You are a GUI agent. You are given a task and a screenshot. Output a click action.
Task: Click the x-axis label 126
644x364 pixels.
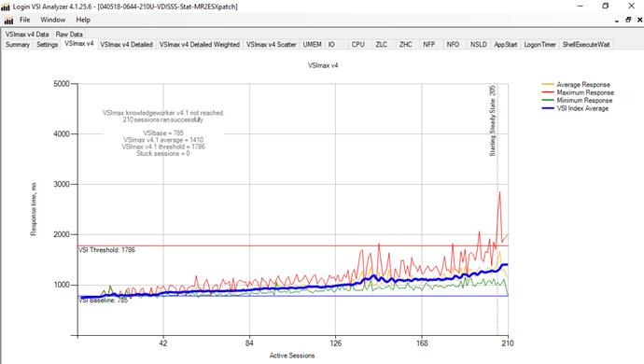(336, 343)
